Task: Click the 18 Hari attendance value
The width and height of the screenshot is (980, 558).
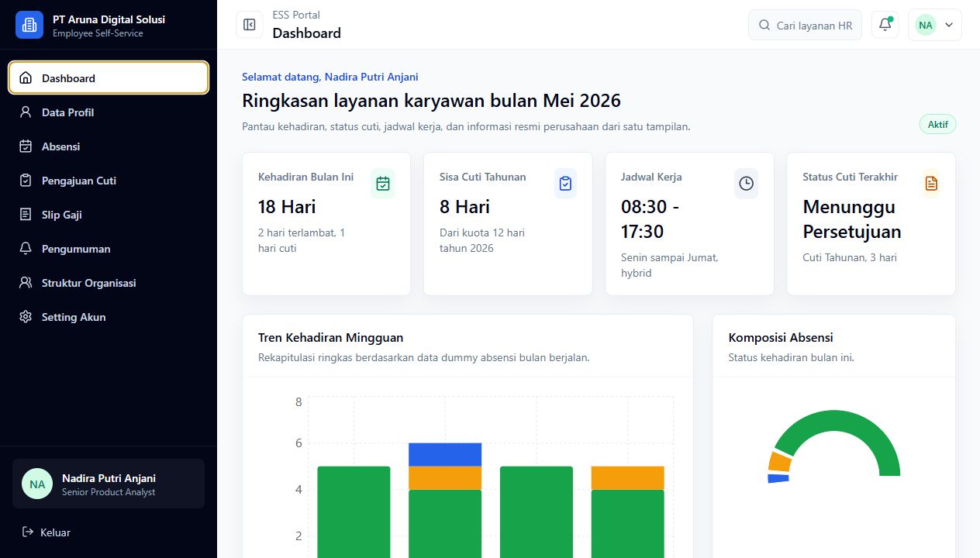Action: pyautogui.click(x=287, y=207)
